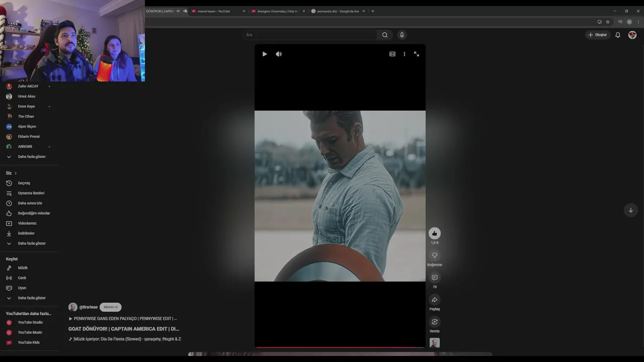
Task: Open the @liraricae channel avatar
Action: (73, 307)
